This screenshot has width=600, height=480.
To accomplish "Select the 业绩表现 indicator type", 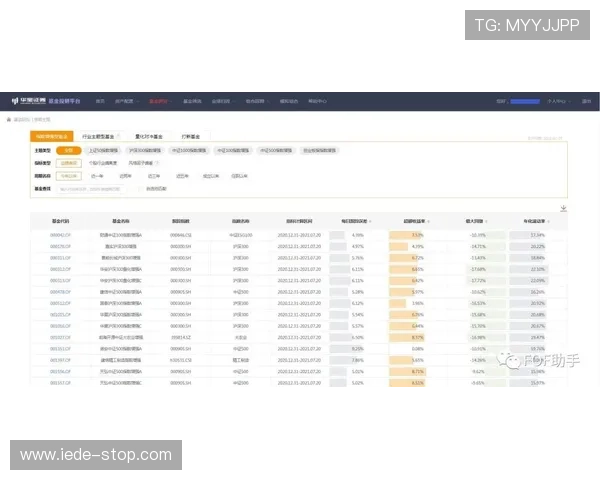I will [69, 163].
